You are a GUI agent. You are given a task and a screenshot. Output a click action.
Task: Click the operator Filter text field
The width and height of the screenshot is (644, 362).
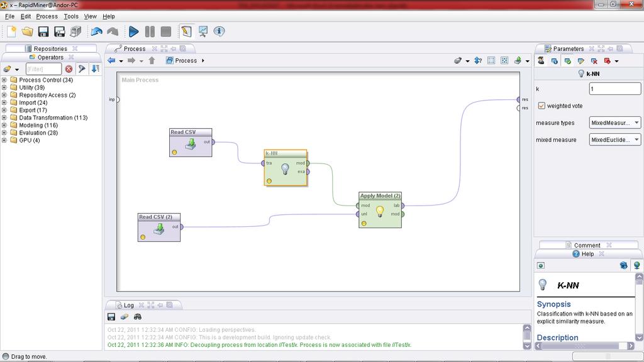tap(43, 69)
